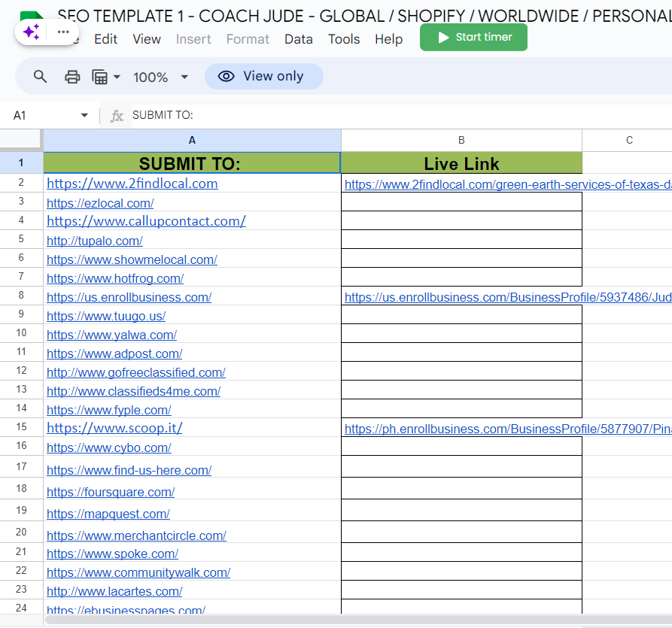Open the View menu
The height and width of the screenshot is (628, 672).
point(147,39)
